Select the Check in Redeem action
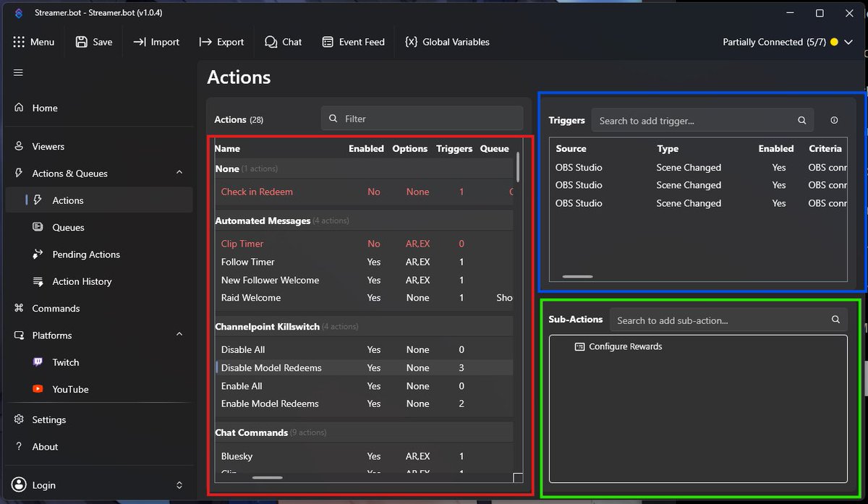 (x=364, y=192)
